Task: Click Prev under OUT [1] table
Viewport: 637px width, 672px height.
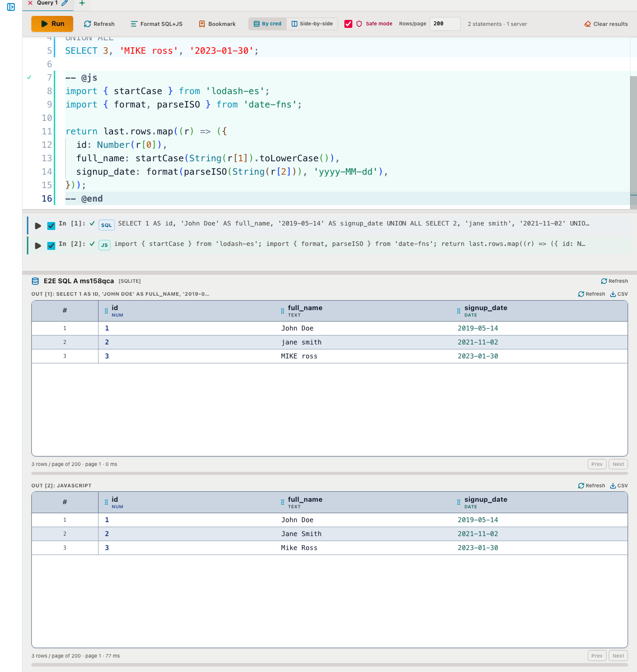Action: 597,464
